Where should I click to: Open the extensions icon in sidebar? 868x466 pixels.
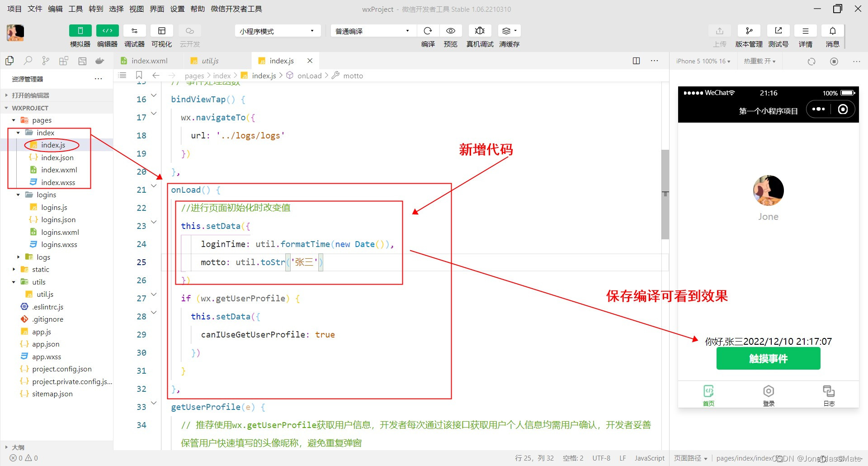(x=64, y=61)
